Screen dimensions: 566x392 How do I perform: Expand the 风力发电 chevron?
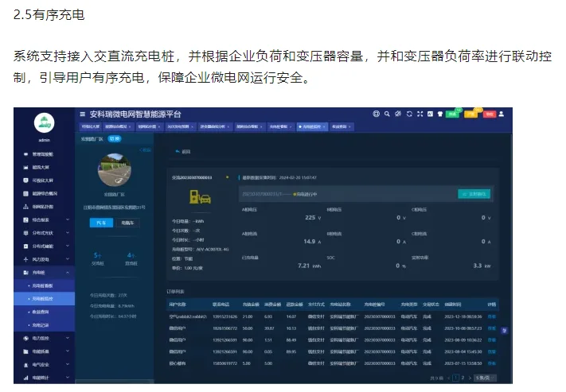(x=68, y=259)
